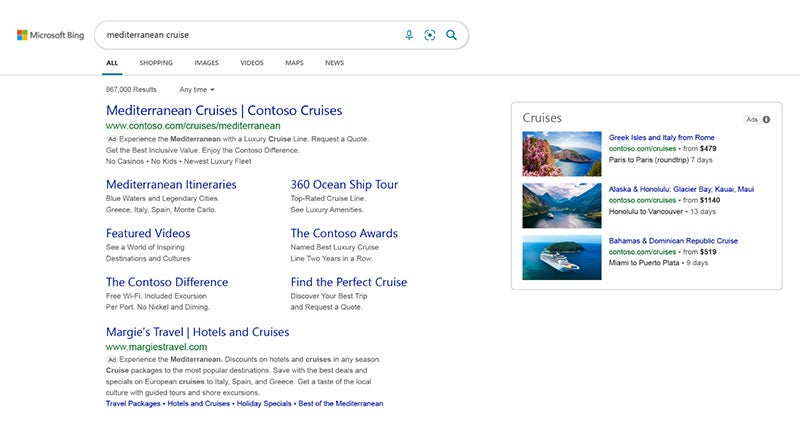Image resolution: width=800 pixels, height=428 pixels.
Task: Click the www.margiestravel.com URL
Action: pyautogui.click(x=156, y=347)
